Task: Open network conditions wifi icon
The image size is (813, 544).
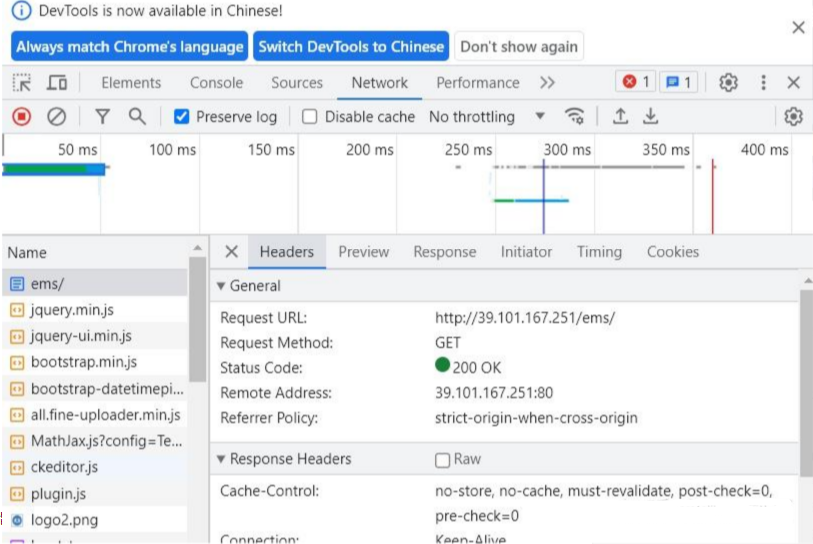Action: (574, 117)
